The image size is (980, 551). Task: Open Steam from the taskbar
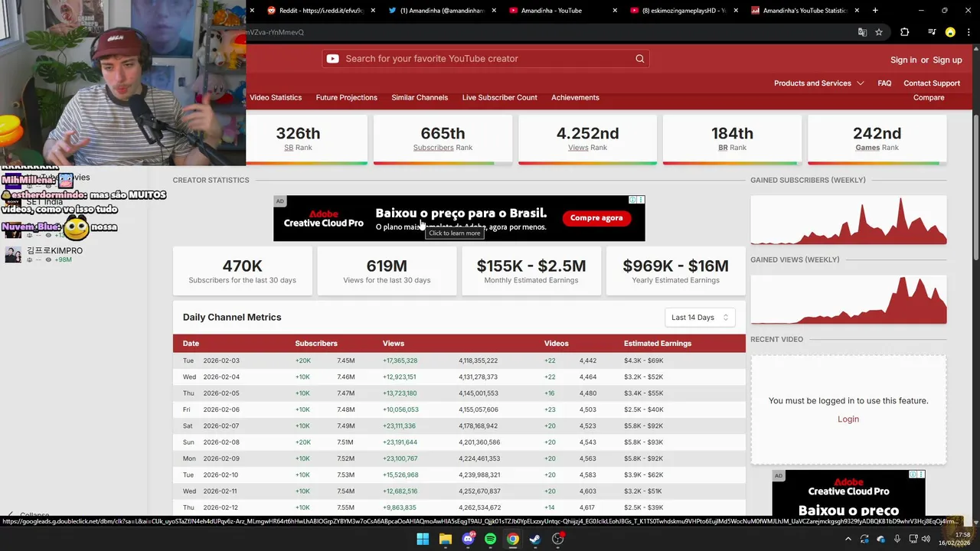pos(535,539)
